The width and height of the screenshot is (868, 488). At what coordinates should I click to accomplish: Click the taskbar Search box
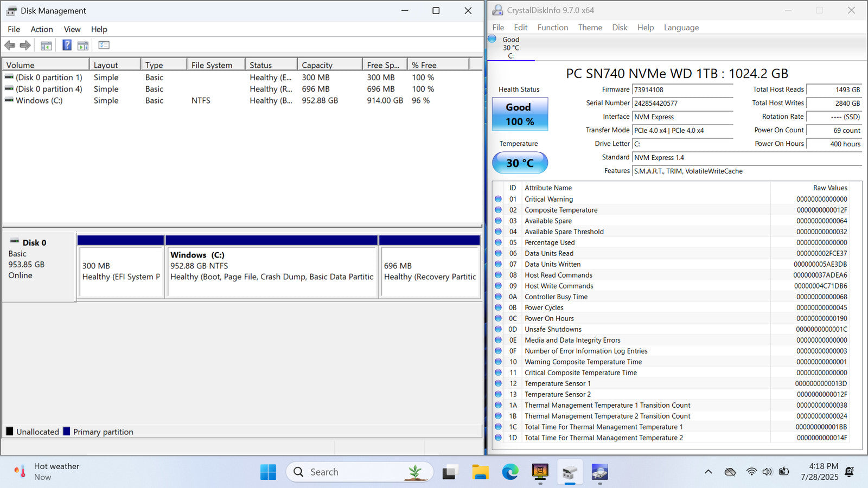(x=359, y=472)
